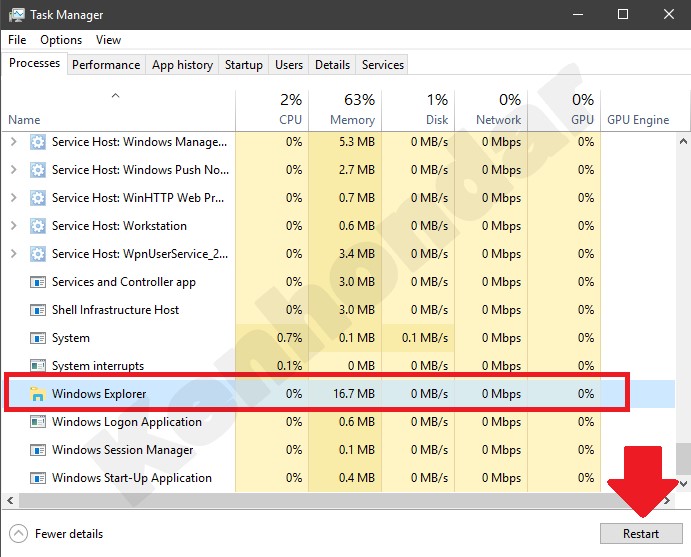
Task: Click the Fewer details circle arrow icon
Action: point(18,534)
